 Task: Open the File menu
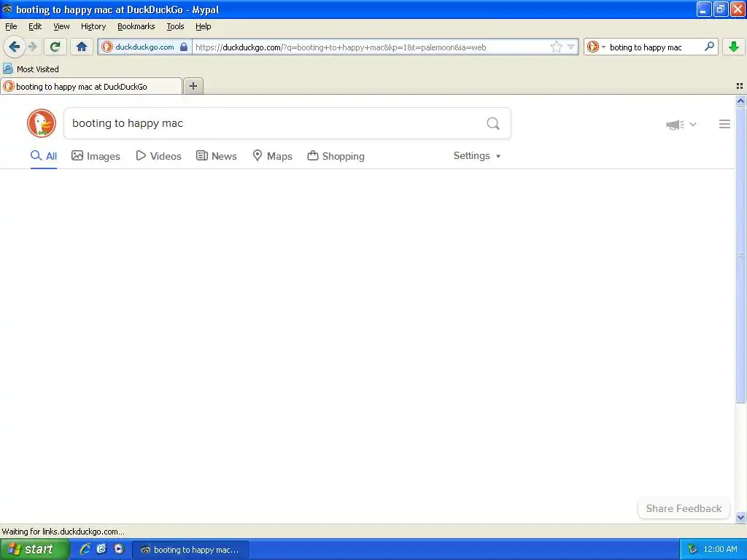(11, 26)
